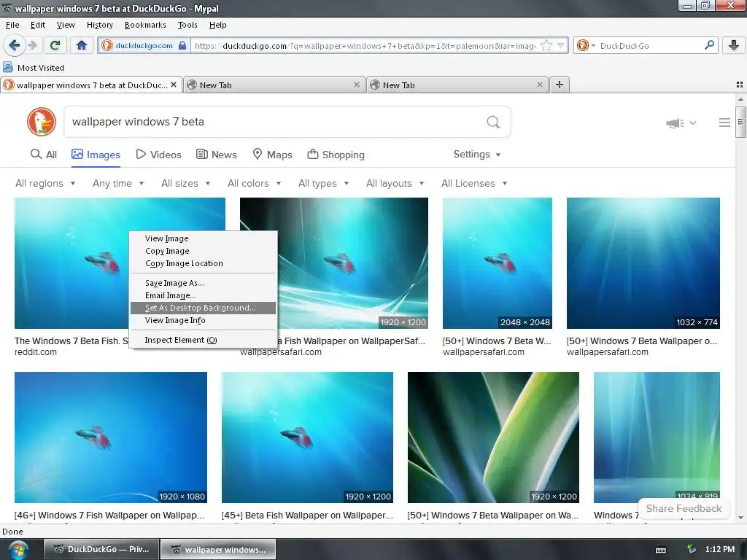Choose Copy Image Location
This screenshot has width=747, height=560.
tap(203, 263)
